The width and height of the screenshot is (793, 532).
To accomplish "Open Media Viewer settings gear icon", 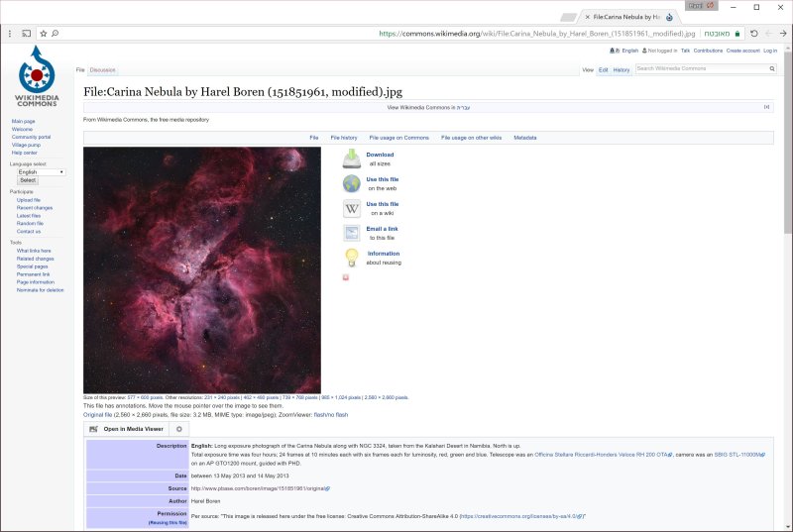I will pos(179,429).
